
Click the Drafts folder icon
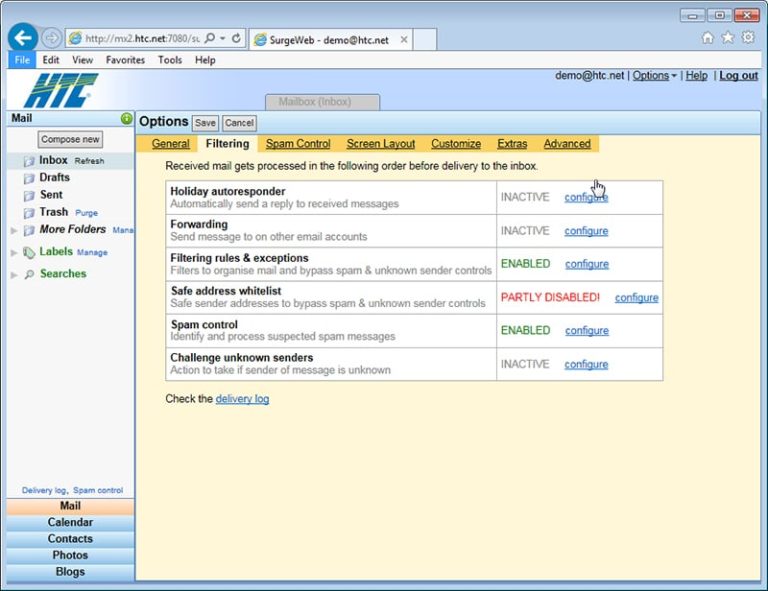coord(29,178)
